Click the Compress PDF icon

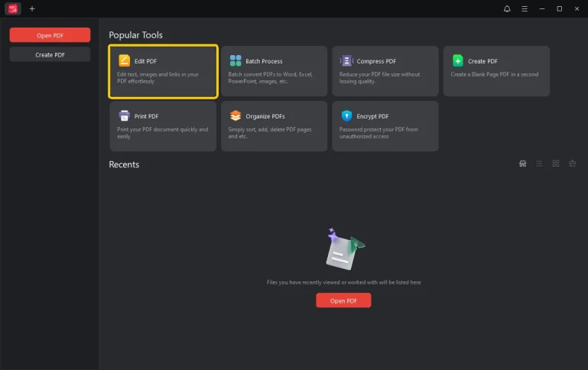pyautogui.click(x=346, y=61)
